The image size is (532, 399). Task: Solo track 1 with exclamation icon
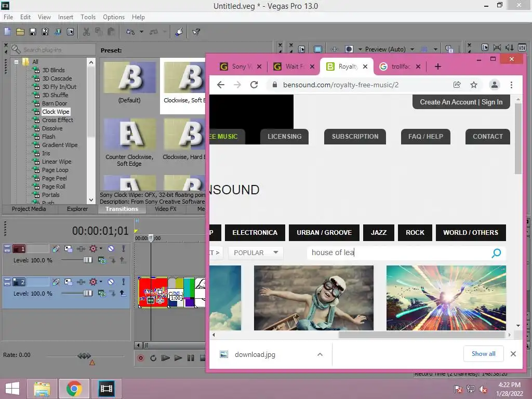123,249
